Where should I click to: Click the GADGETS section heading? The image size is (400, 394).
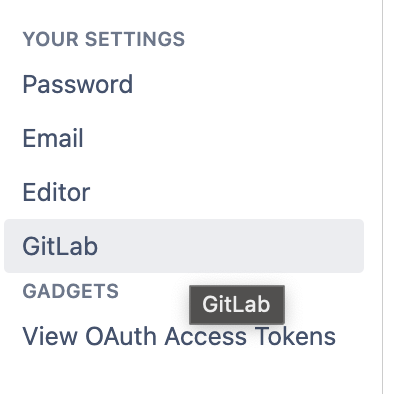tap(71, 291)
